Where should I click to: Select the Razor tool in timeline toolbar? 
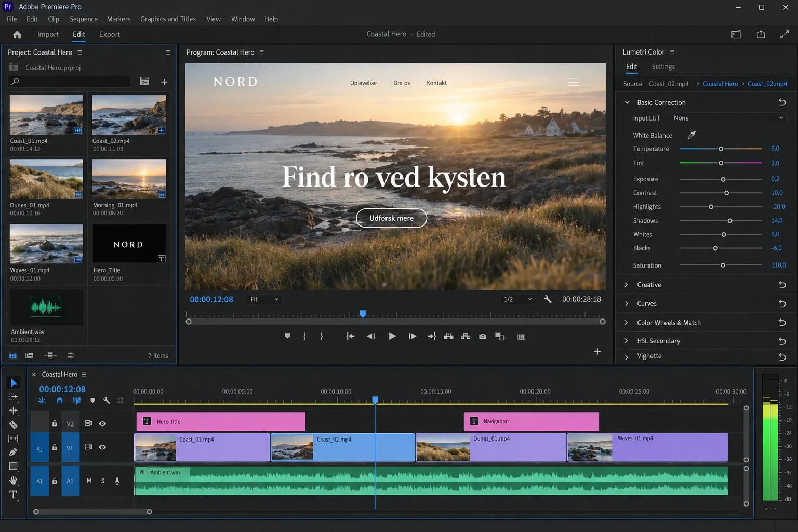pos(14,424)
